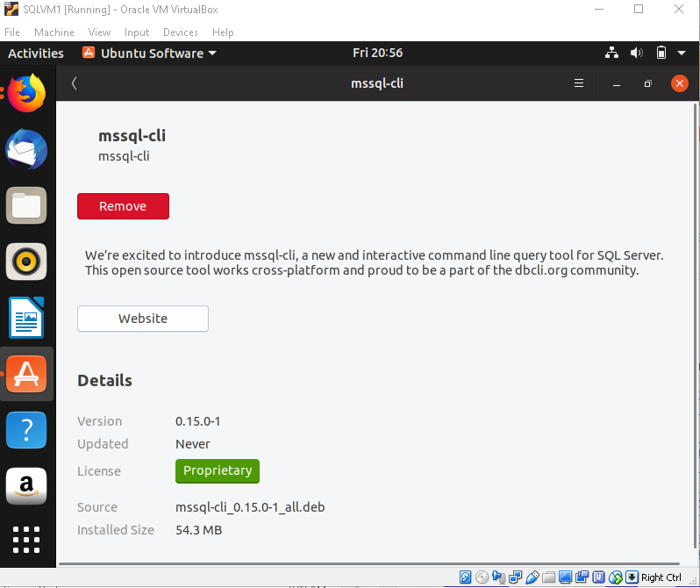Show Applications grid at dock bottom
Viewport: 700px width, 588px height.
pos(26,540)
